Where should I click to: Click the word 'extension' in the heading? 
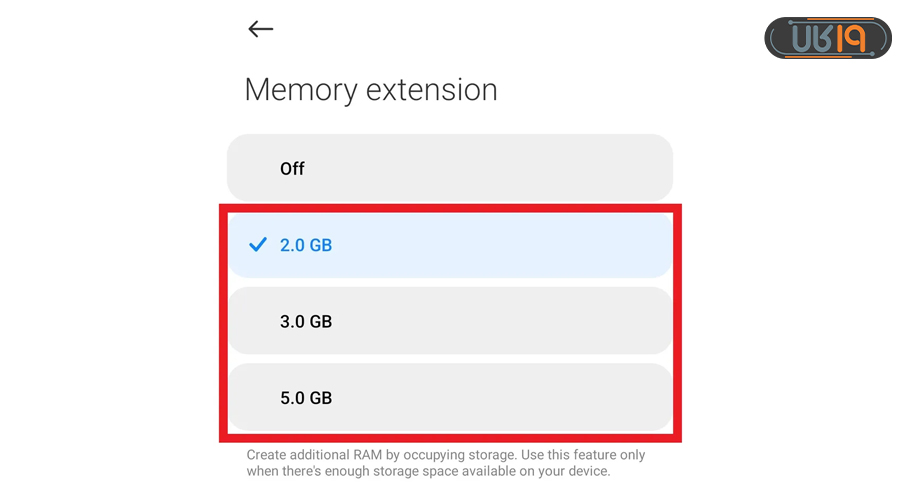pyautogui.click(x=432, y=90)
